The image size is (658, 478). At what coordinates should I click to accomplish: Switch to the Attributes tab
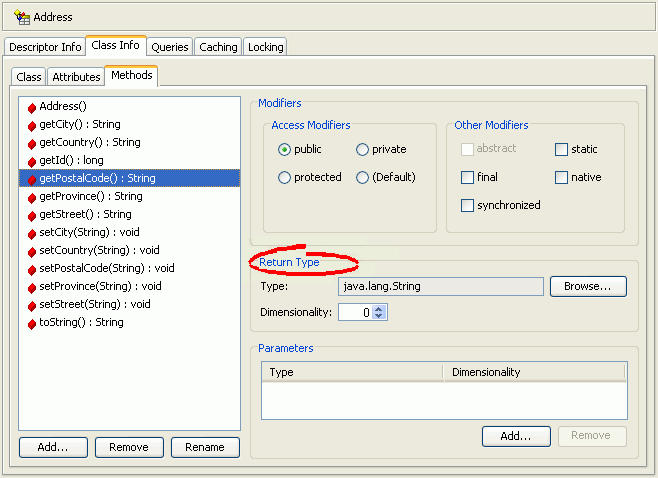pos(76,77)
